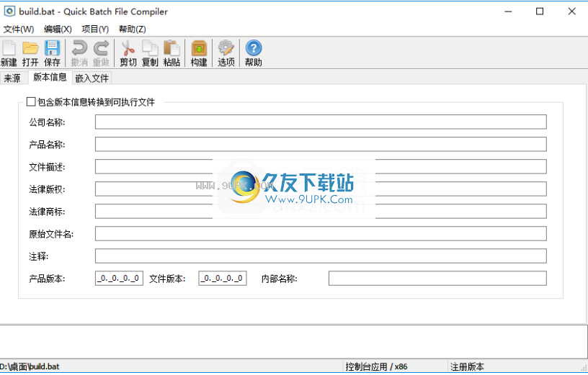This screenshot has width=588, height=375.
Task: Switch to the 嵌入文件 tab
Action: point(92,78)
